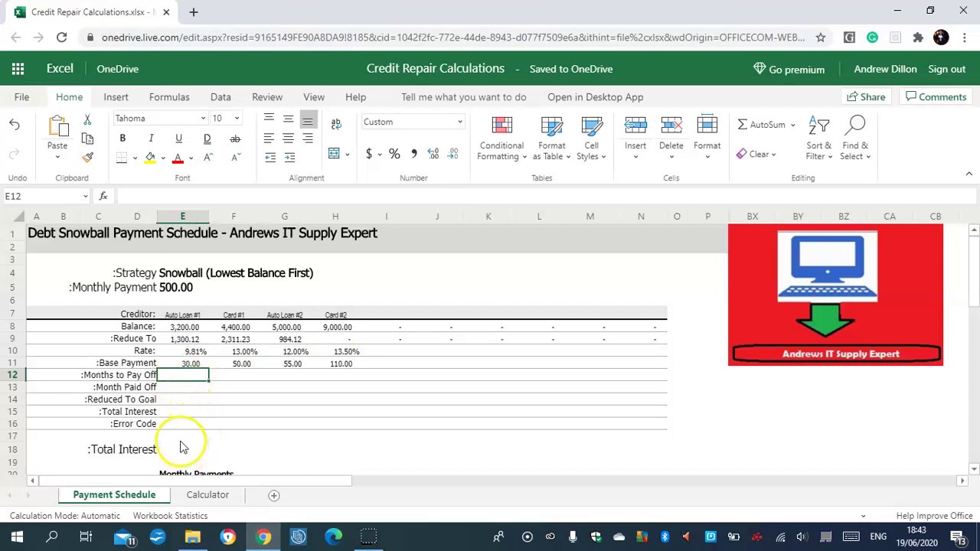980x551 pixels.
Task: Click Increase Decimal icon
Action: 433,154
